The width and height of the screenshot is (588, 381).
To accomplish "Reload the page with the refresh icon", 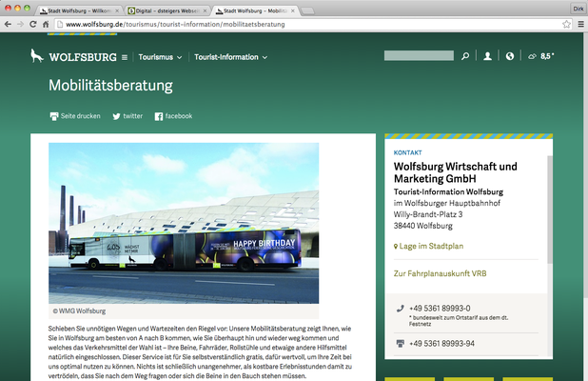I will (x=33, y=25).
